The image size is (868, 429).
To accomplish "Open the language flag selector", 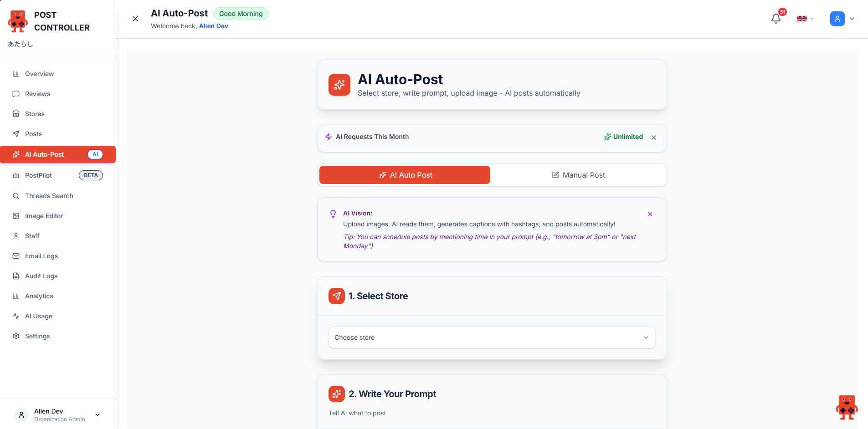I will click(x=805, y=19).
